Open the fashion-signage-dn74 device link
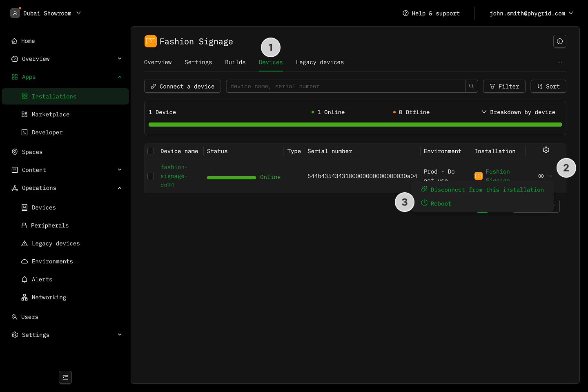The width and height of the screenshot is (588, 392). [x=174, y=176]
